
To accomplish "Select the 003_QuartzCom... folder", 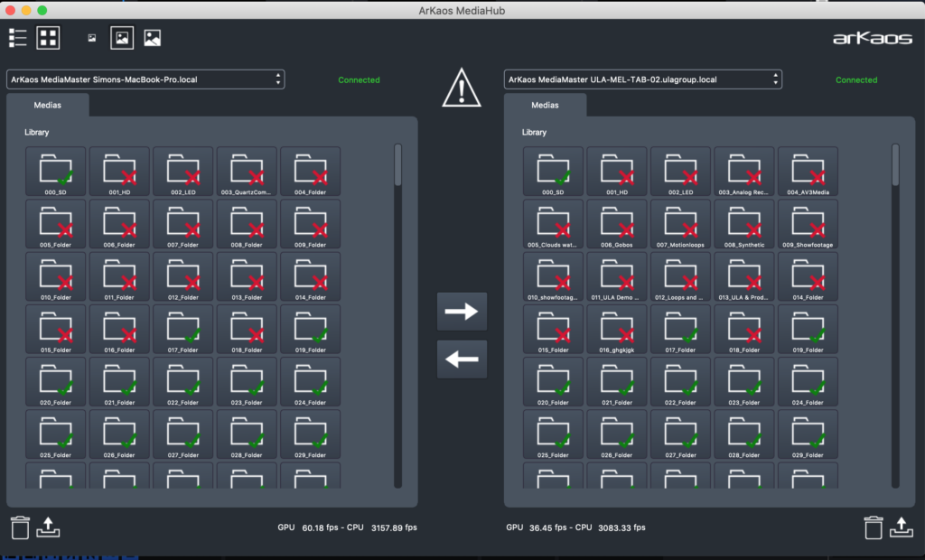I will coord(247,171).
